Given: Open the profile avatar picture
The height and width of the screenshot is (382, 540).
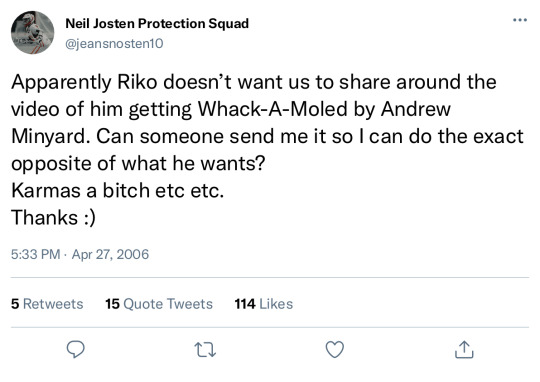Looking at the screenshot, I should click(32, 32).
